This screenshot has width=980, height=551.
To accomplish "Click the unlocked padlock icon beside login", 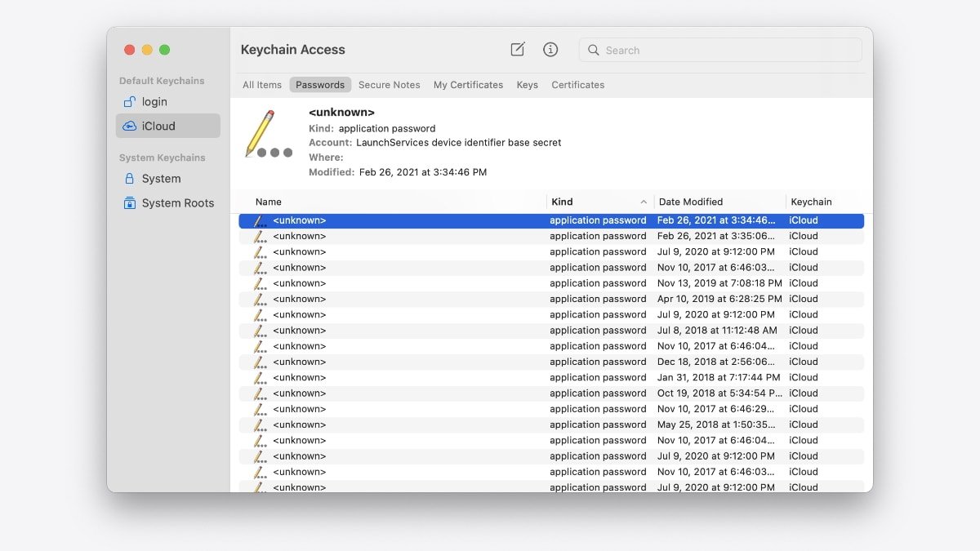I will click(x=129, y=102).
